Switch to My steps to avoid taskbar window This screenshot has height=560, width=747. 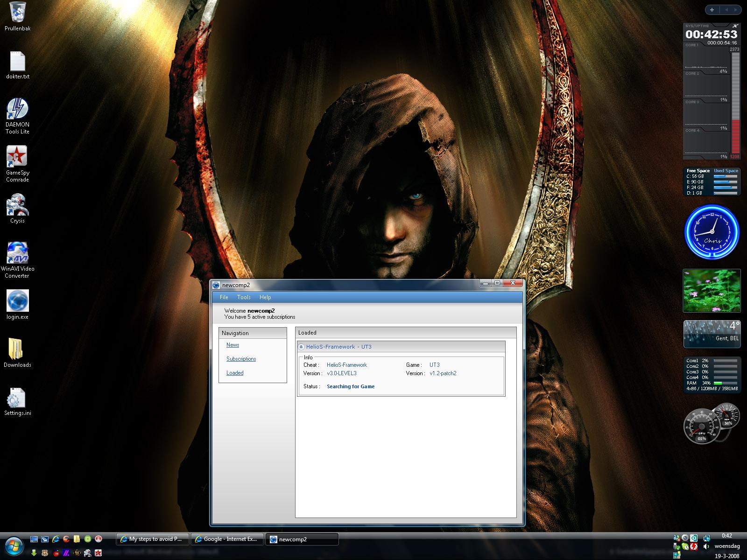point(152,539)
